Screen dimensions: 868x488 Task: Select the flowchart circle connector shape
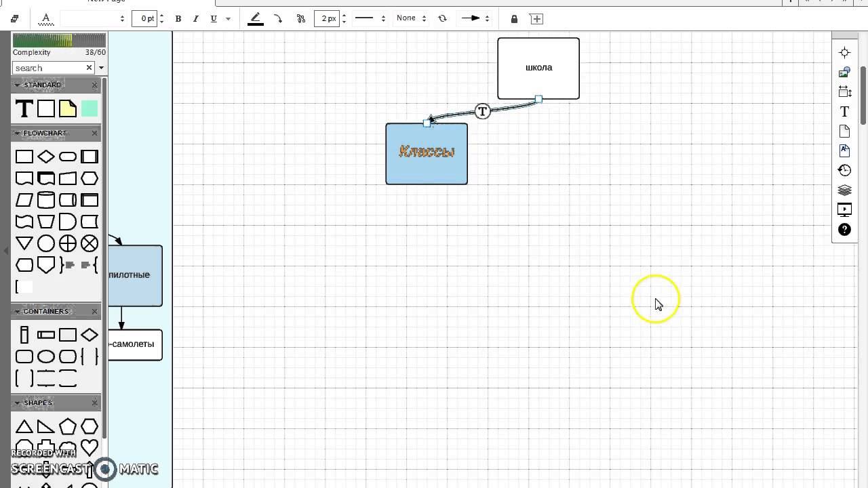[x=46, y=243]
